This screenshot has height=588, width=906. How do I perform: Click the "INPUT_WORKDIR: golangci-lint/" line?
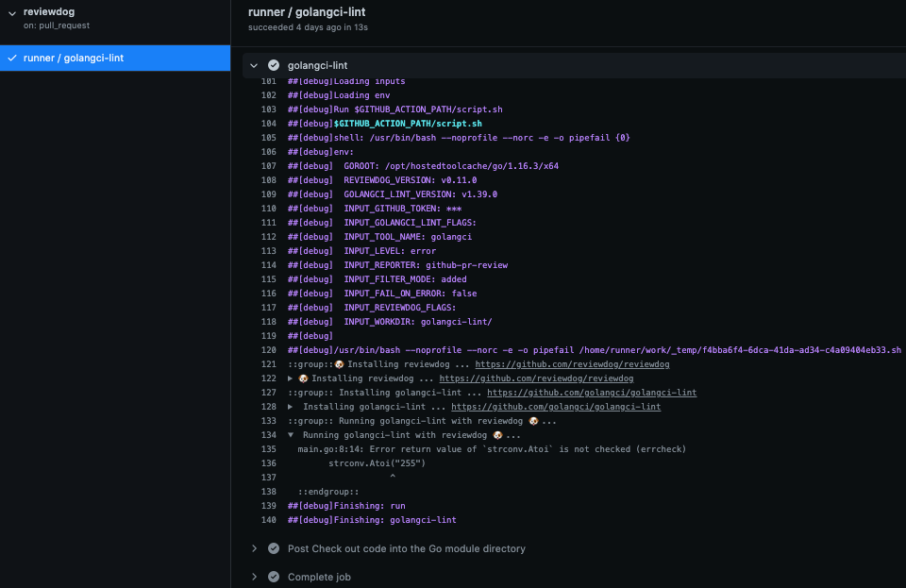(418, 322)
